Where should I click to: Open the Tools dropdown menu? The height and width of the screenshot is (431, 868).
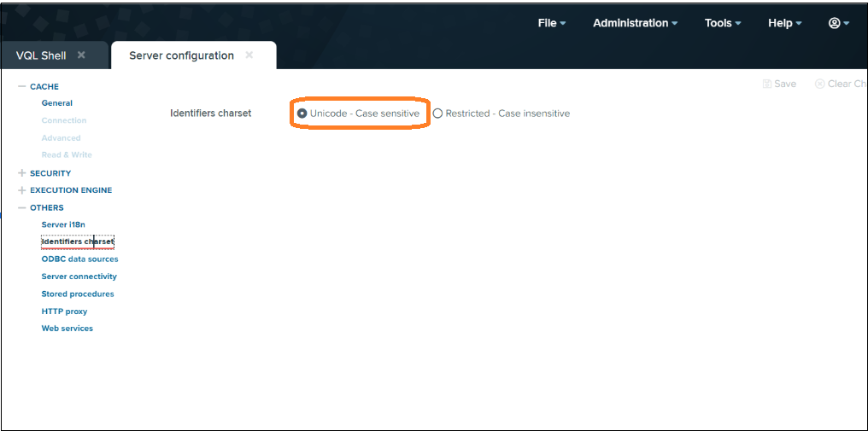pyautogui.click(x=722, y=23)
